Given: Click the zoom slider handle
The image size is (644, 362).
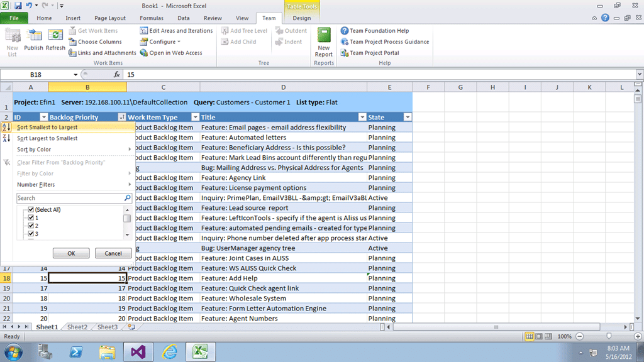Looking at the screenshot, I should (x=609, y=337).
